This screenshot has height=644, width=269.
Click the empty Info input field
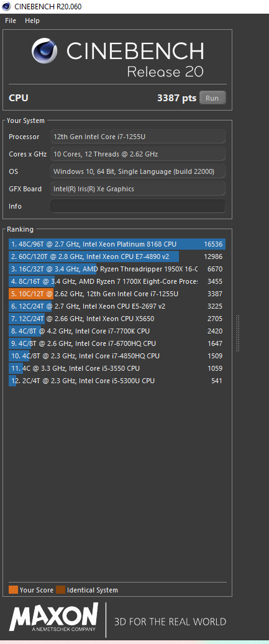coord(138,206)
